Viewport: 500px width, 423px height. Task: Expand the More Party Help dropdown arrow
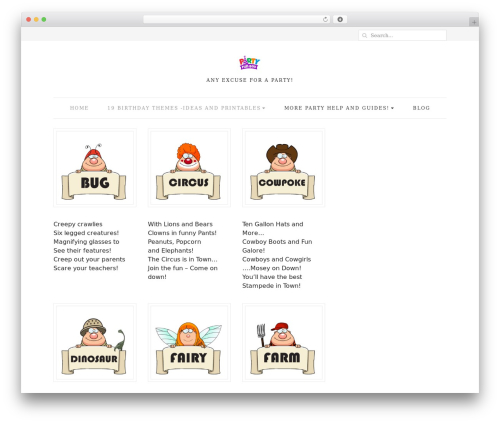(392, 108)
